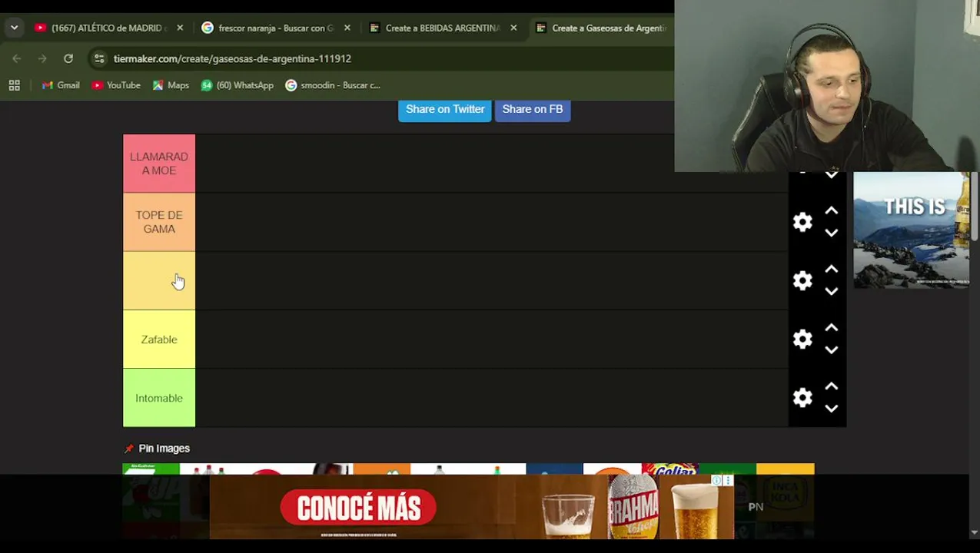Open settings gear for Intomable row
The image size is (980, 553).
coord(802,397)
